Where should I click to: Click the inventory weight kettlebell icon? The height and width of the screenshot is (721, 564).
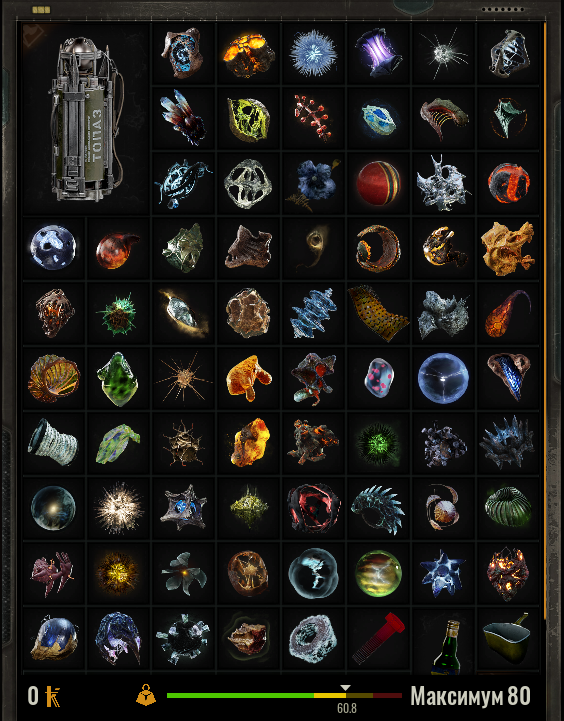[x=146, y=695]
